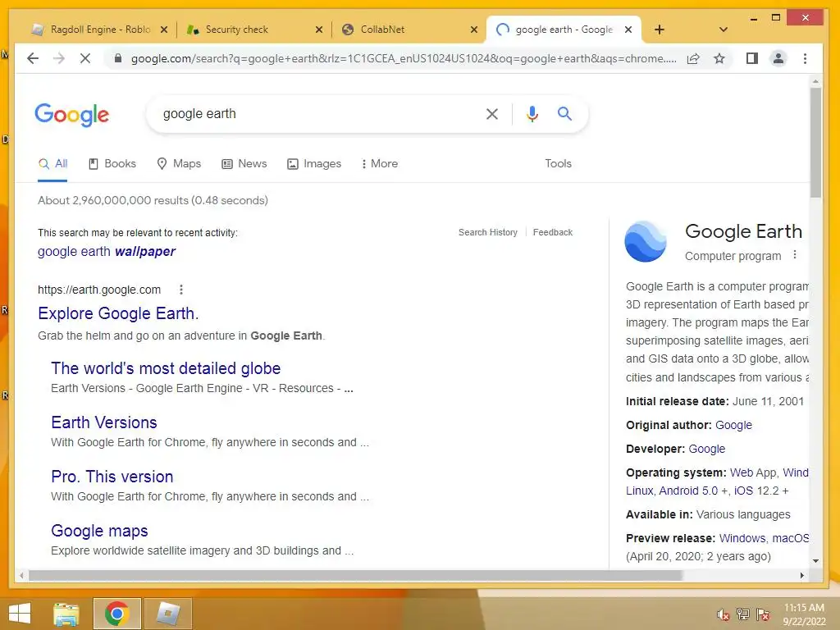Open the Linux operating system link
The width and height of the screenshot is (840, 630).
640,491
